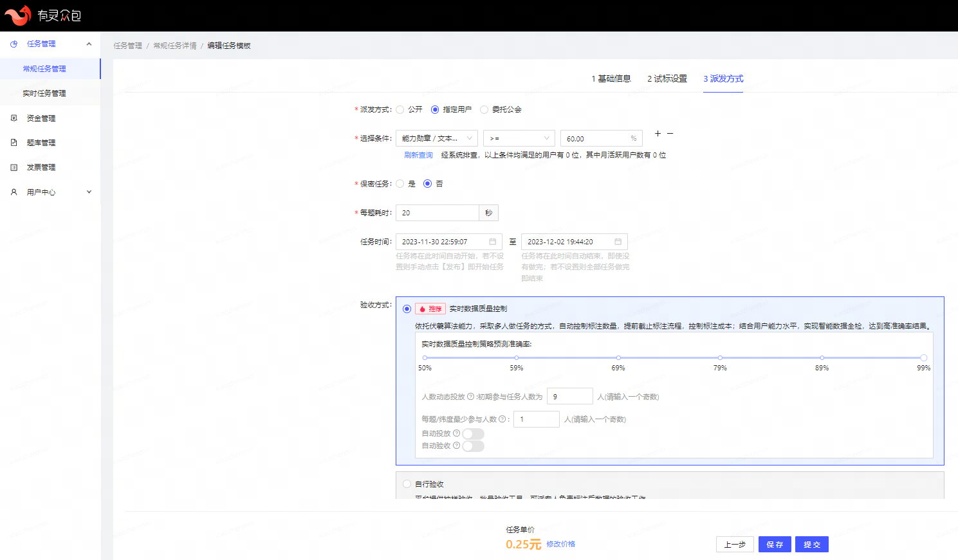
Task: Open the start time calendar icon
Action: tap(492, 242)
